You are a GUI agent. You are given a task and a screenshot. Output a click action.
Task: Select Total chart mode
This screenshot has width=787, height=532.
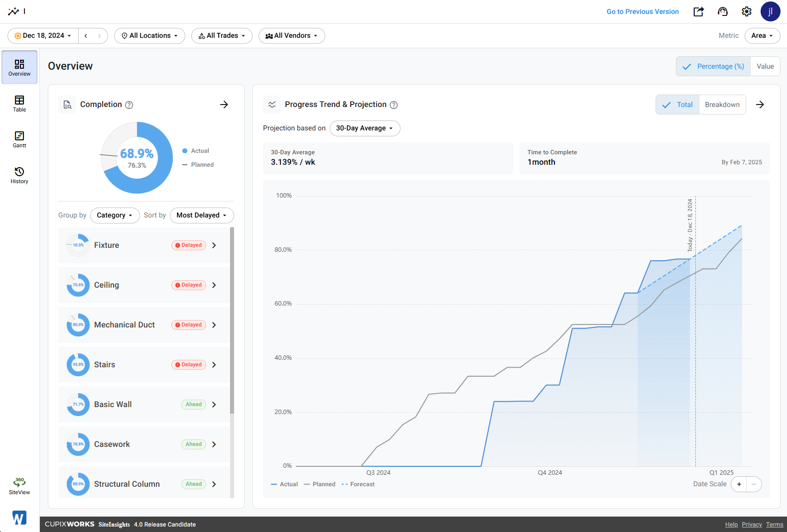coord(677,105)
